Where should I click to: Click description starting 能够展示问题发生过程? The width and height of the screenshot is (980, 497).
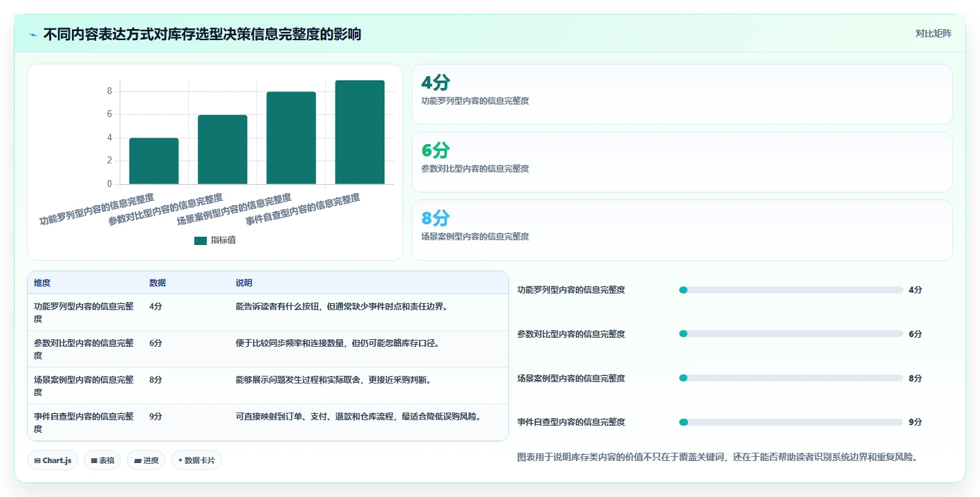pos(333,380)
